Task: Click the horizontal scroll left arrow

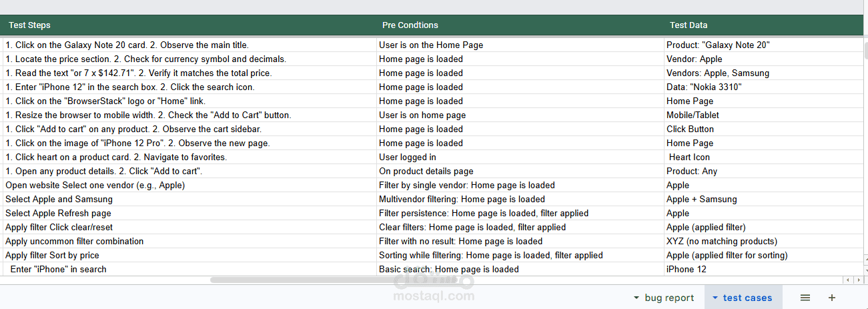Action: [x=847, y=280]
